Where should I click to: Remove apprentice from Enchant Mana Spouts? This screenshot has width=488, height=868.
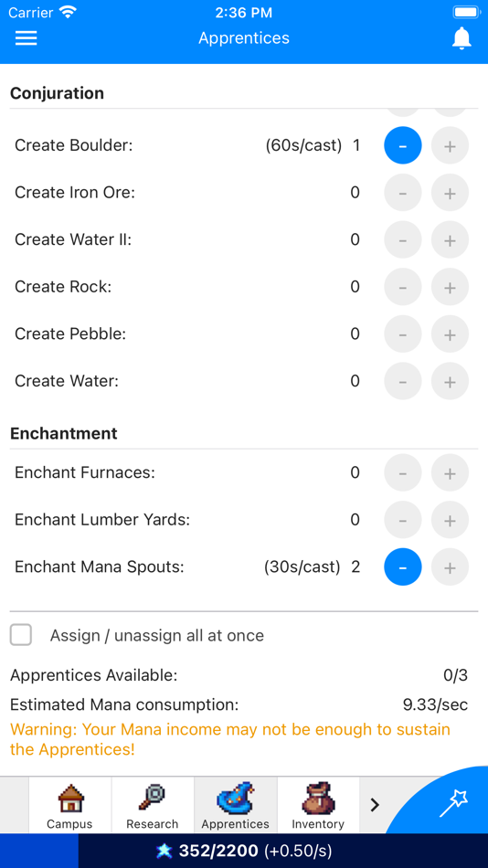(x=403, y=566)
